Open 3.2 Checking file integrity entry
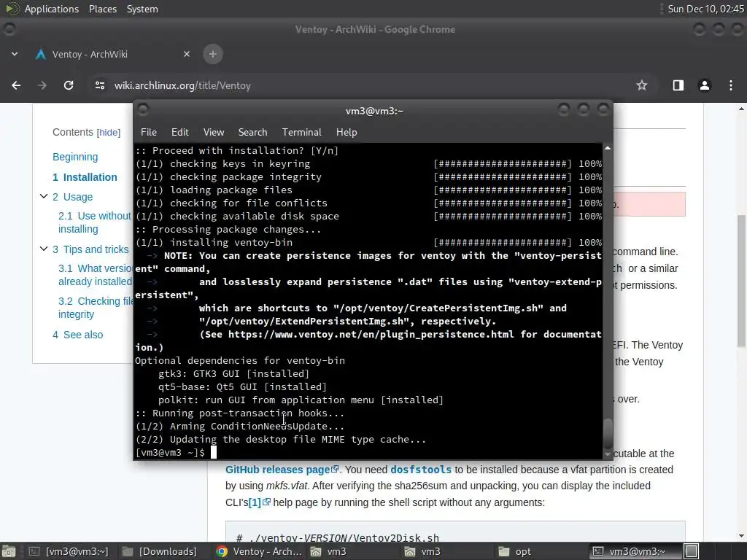Viewport: 747px width, 560px height. click(96, 308)
